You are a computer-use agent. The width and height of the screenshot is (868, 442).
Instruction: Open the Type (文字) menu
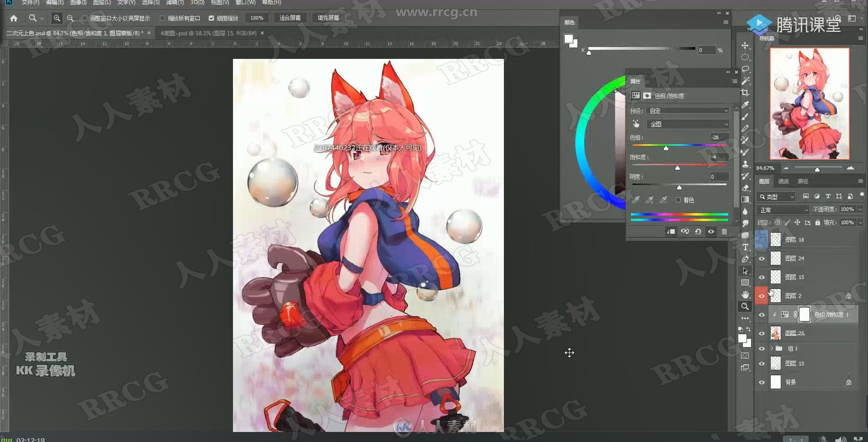tap(126, 2)
